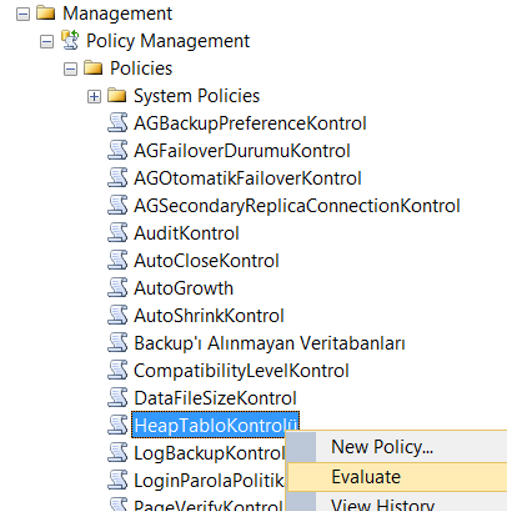Click the AutoGrowth policy icon
This screenshot has height=511, width=507.
point(117,287)
